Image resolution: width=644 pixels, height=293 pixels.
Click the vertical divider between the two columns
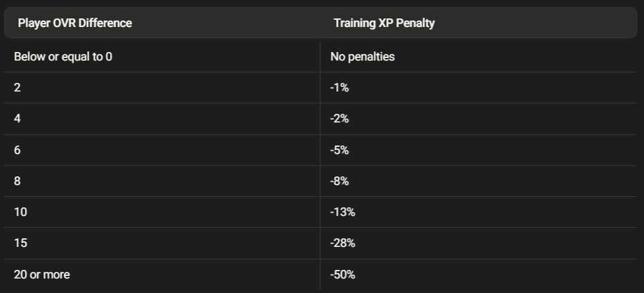tap(320, 165)
